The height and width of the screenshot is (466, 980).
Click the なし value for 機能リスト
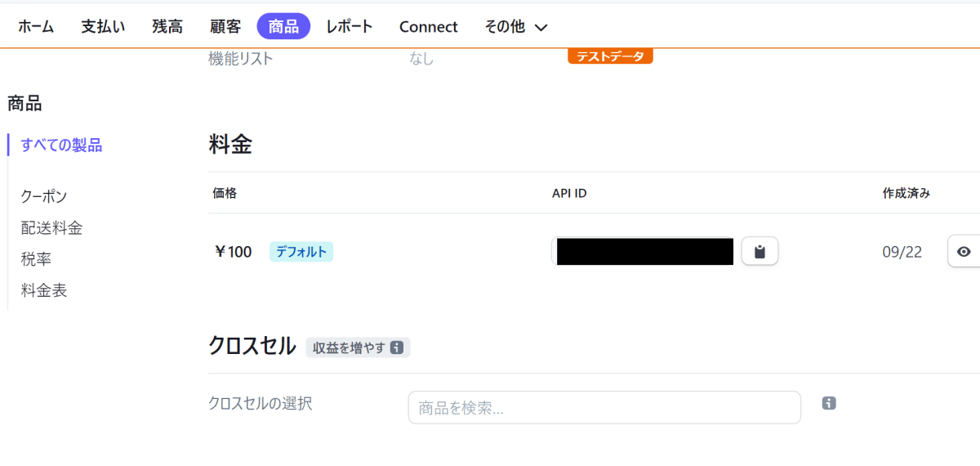pos(421,59)
